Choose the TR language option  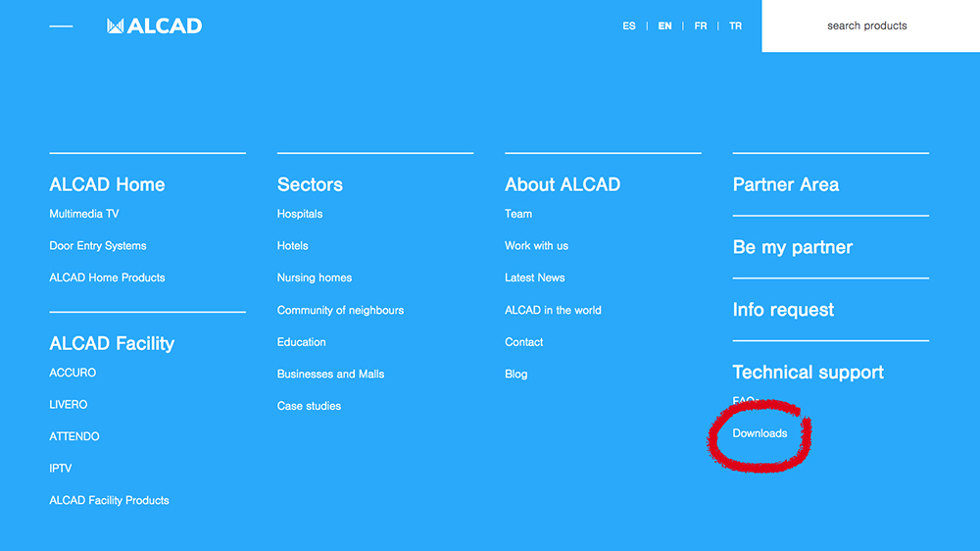tap(735, 26)
